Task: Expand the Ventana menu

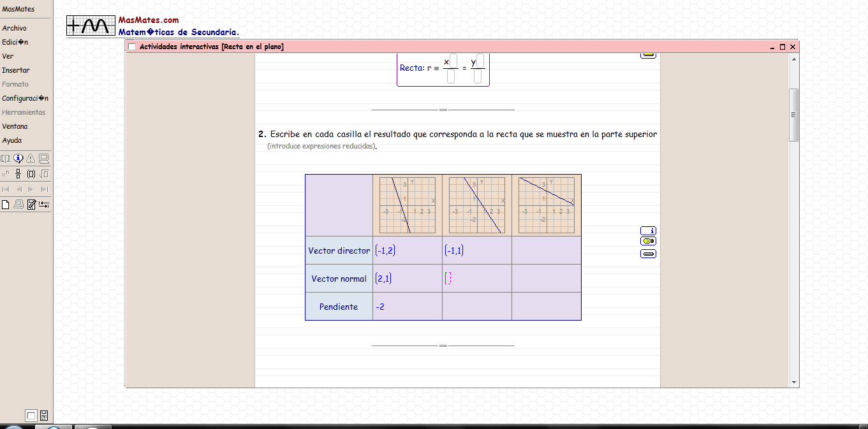Action: point(15,126)
